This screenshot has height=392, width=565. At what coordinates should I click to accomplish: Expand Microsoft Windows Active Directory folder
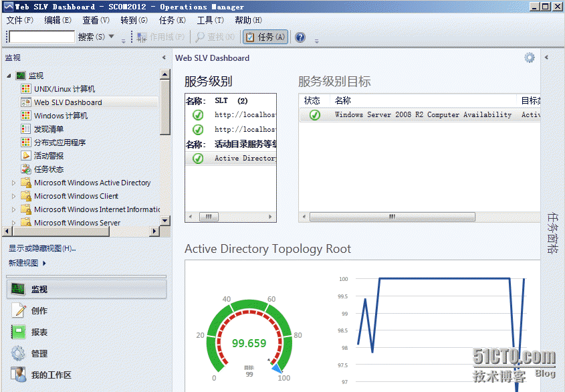point(13,183)
